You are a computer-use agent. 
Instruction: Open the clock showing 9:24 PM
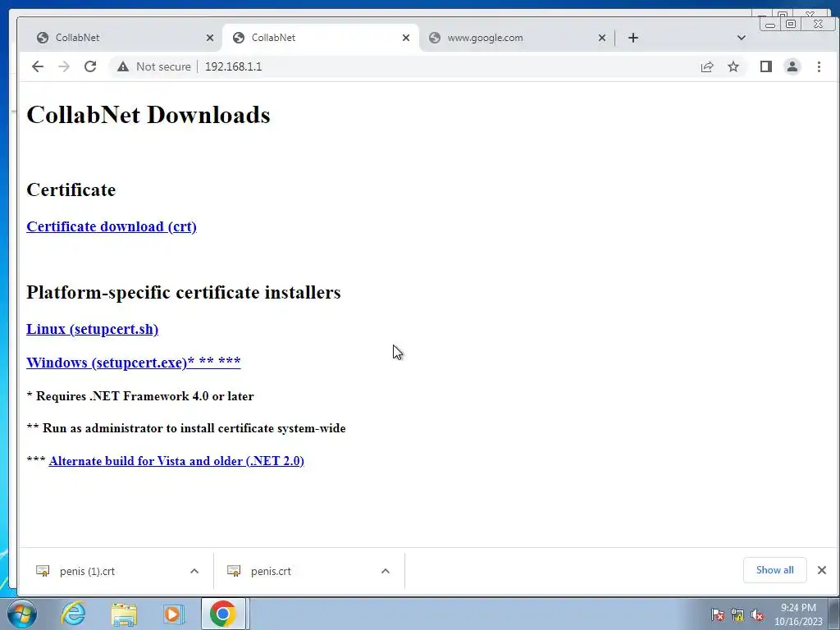point(798,614)
